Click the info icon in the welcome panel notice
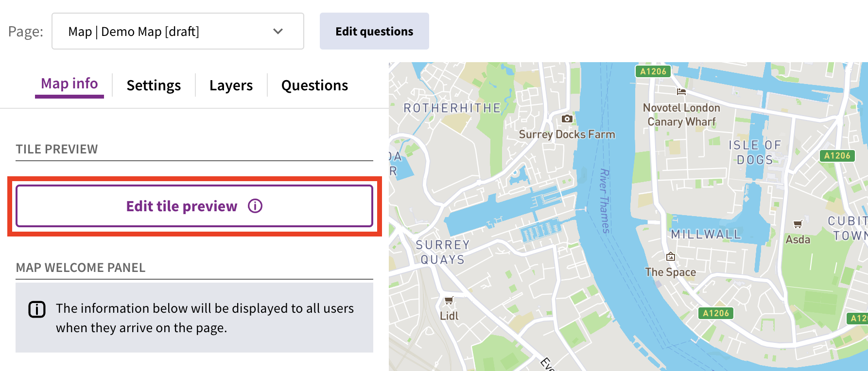 (37, 309)
